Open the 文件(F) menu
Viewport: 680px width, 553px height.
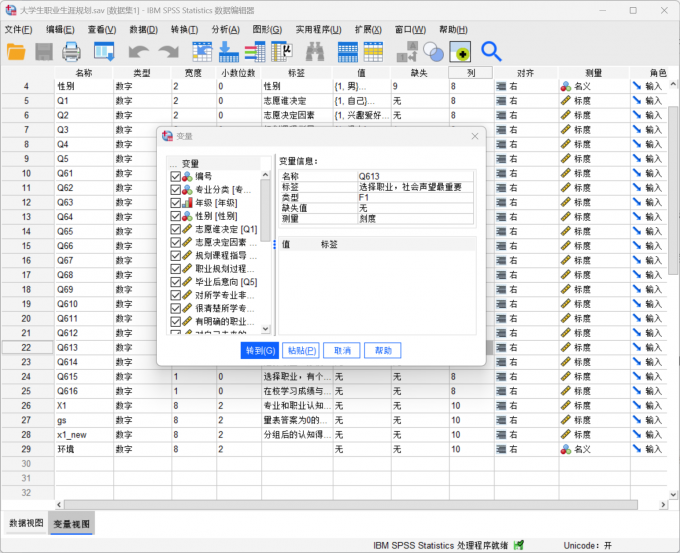tap(18, 29)
